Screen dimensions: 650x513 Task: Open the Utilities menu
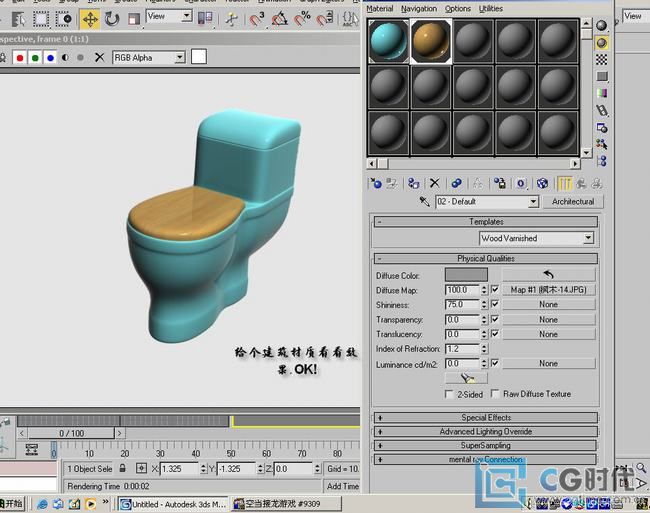click(x=491, y=8)
